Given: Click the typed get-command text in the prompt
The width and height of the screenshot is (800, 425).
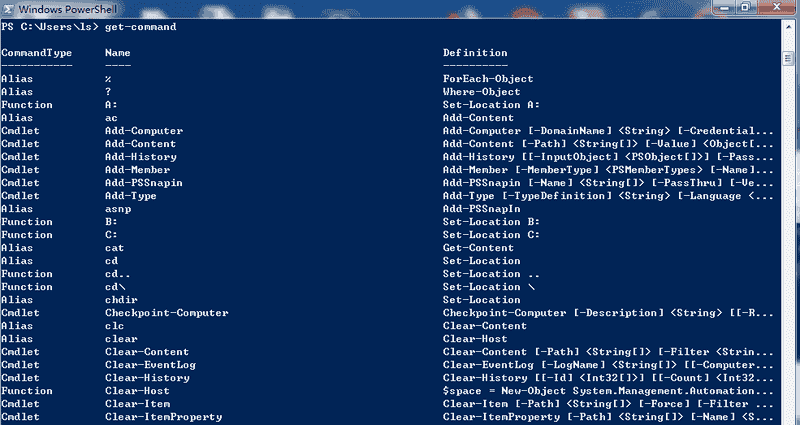Looking at the screenshot, I should coord(147,27).
